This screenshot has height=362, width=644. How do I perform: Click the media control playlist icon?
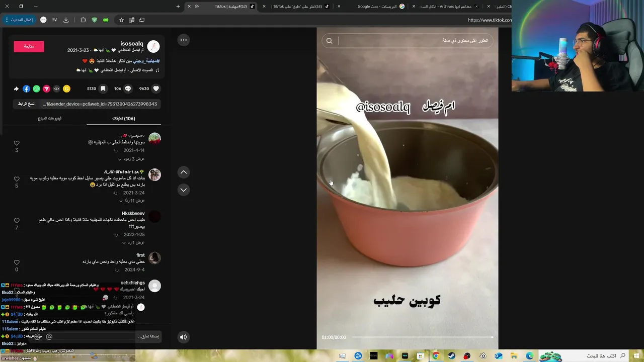54,20
